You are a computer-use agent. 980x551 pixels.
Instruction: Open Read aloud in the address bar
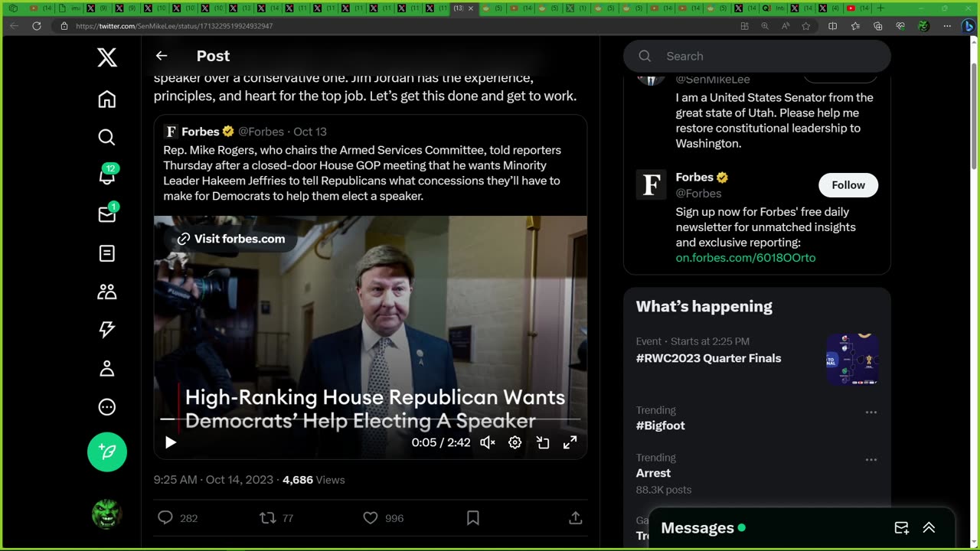786,26
